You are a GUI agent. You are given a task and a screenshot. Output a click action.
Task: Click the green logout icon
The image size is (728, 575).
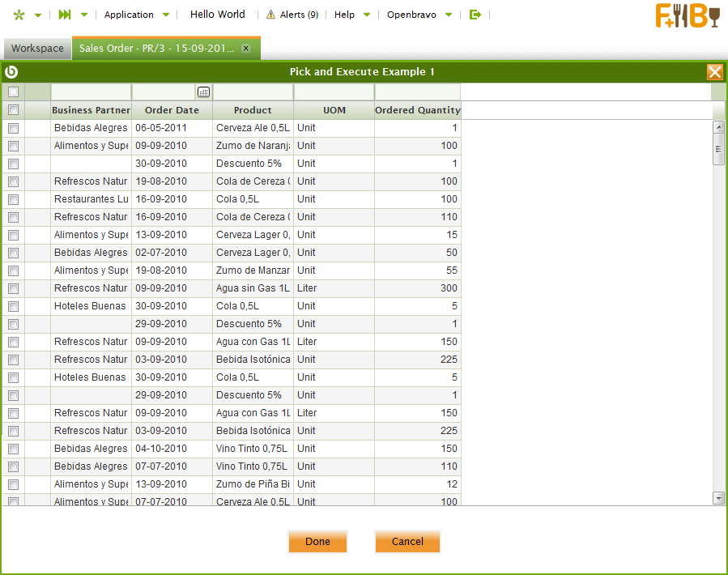[475, 15]
